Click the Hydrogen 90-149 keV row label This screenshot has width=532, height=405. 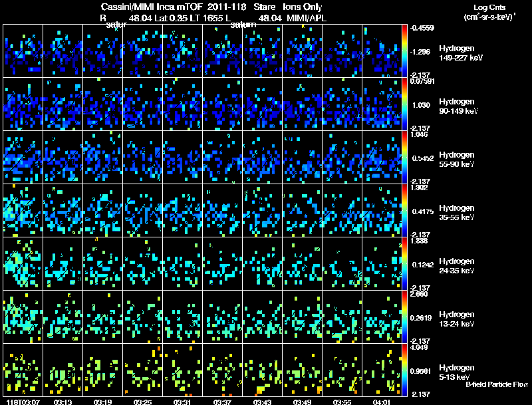point(458,106)
